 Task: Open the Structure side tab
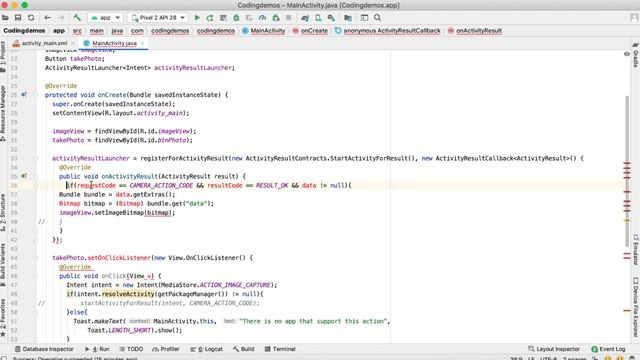(3, 212)
